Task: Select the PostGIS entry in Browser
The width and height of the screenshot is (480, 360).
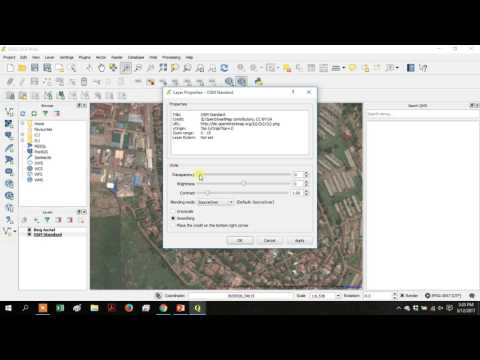Action: point(41,152)
